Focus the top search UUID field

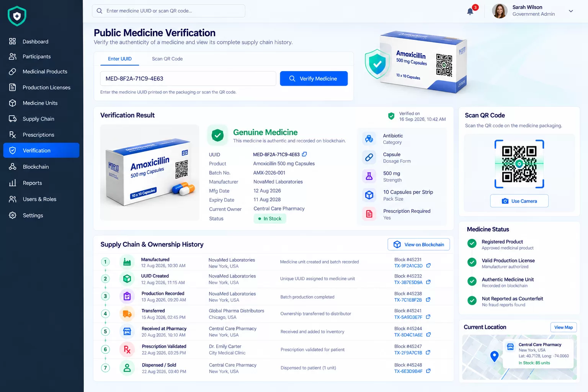(168, 11)
